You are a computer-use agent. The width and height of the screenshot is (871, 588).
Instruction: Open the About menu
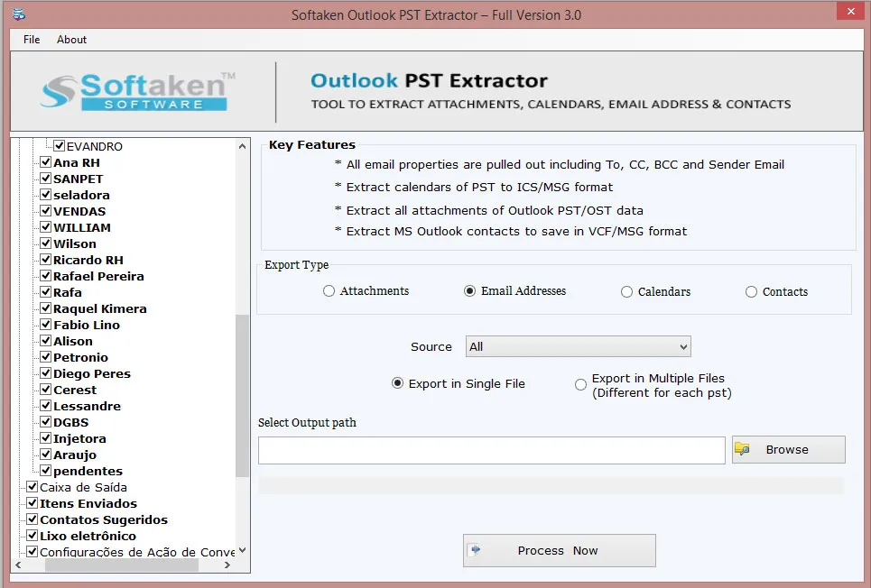pos(71,40)
